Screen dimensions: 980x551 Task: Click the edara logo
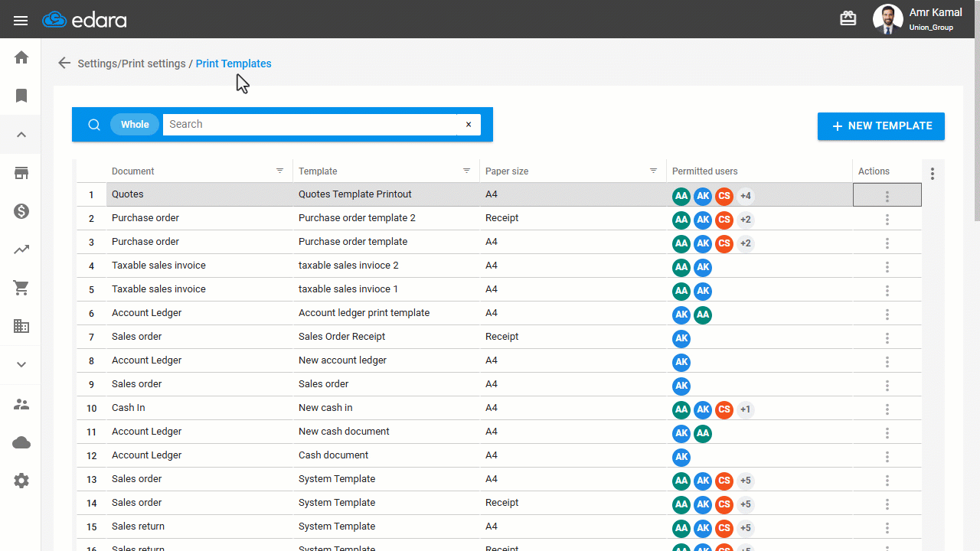click(x=84, y=20)
